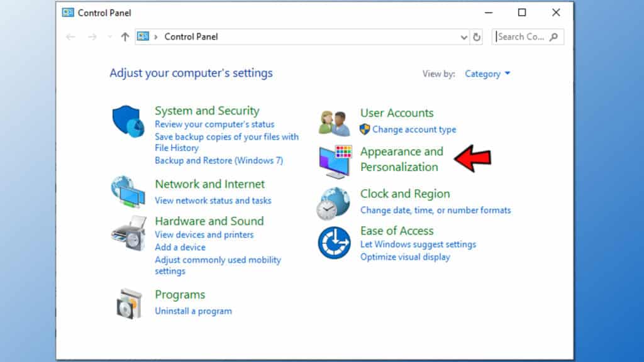This screenshot has height=362, width=644.
Task: Open the Network and Internet globe icon
Action: tap(128, 192)
